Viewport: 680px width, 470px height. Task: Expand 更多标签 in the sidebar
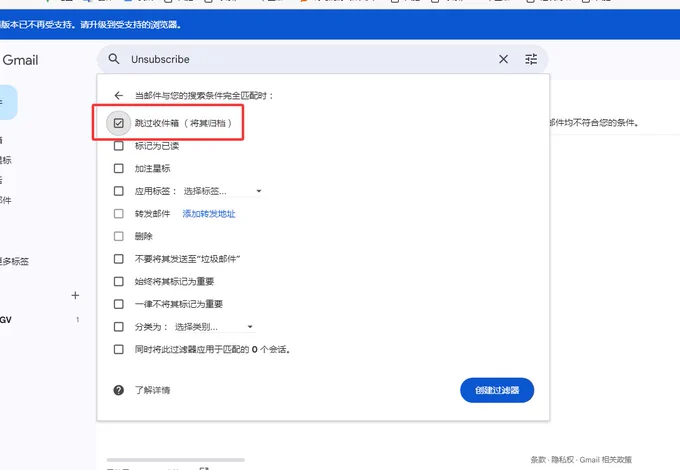14,261
